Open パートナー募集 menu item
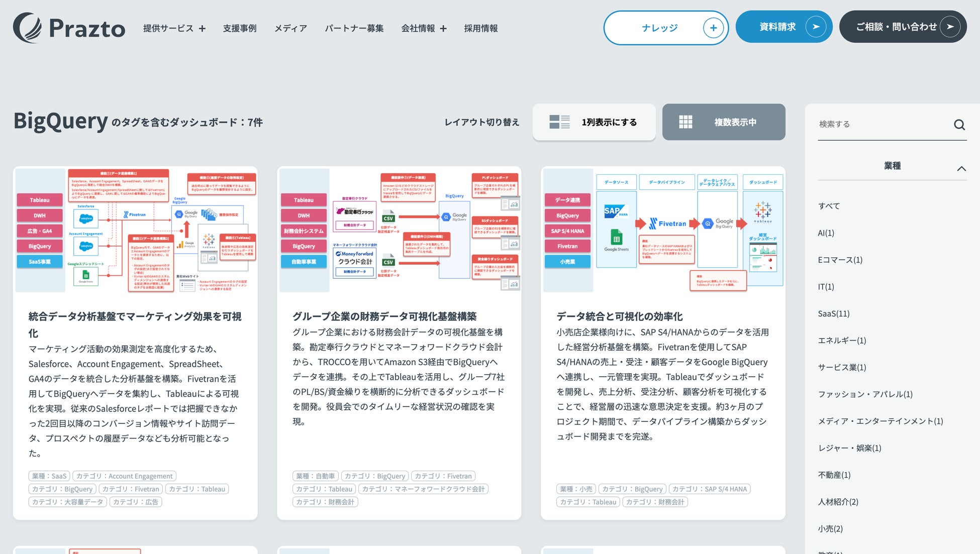The image size is (980, 554). pyautogui.click(x=354, y=29)
